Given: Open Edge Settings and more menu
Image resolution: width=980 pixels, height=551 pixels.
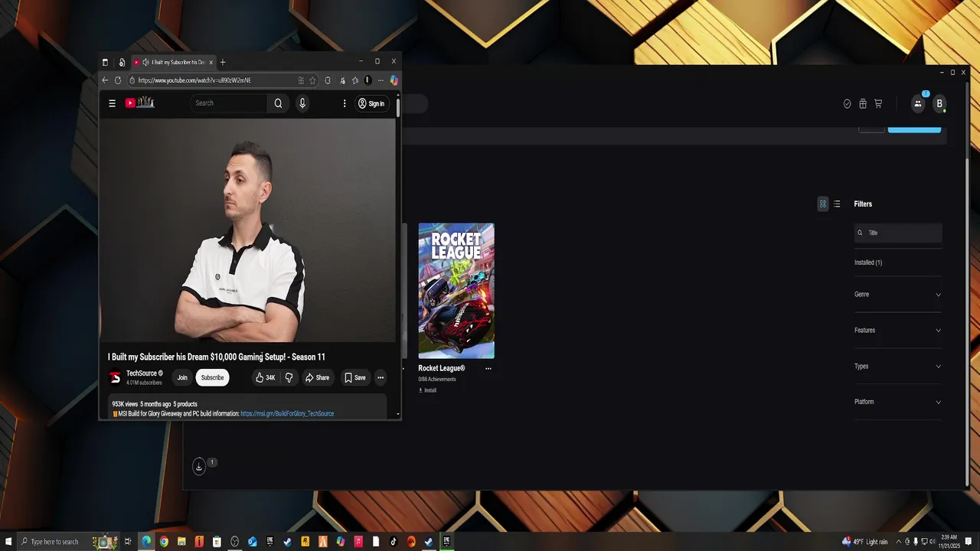Looking at the screenshot, I should tap(381, 80).
